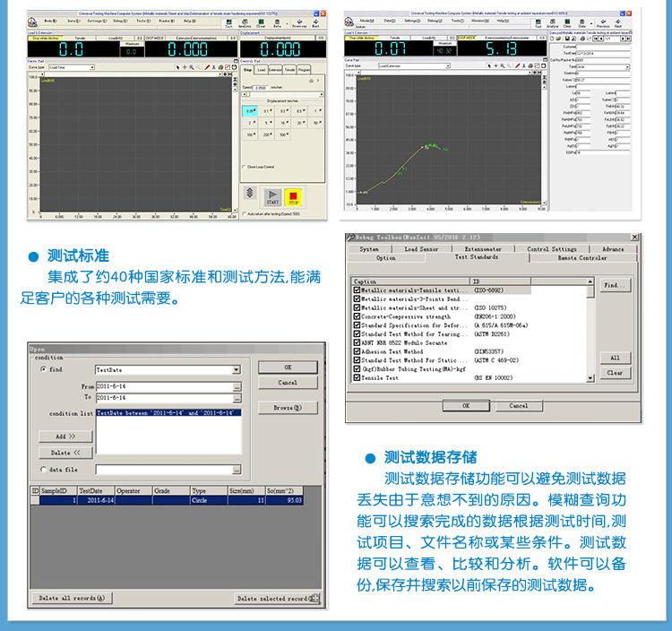Expand the TestDate find condition dropdown
This screenshot has height=631, width=672.
[236, 369]
